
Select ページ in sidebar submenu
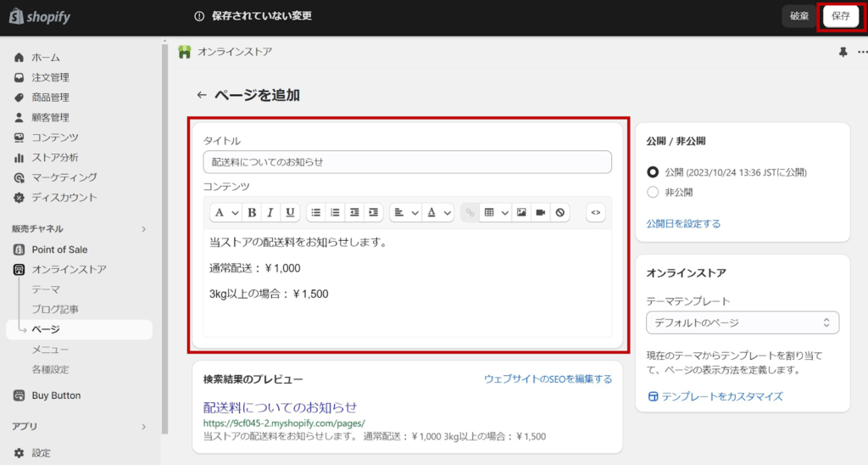(79, 329)
